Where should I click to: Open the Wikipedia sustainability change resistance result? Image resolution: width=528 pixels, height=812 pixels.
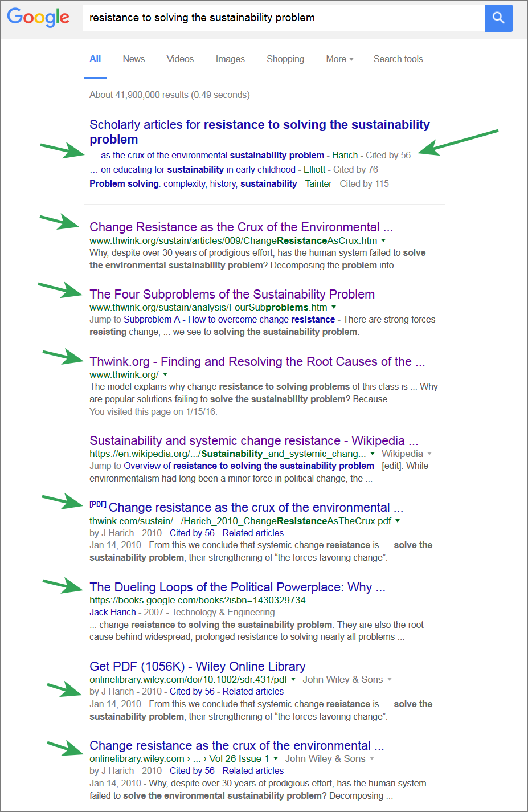tap(253, 440)
